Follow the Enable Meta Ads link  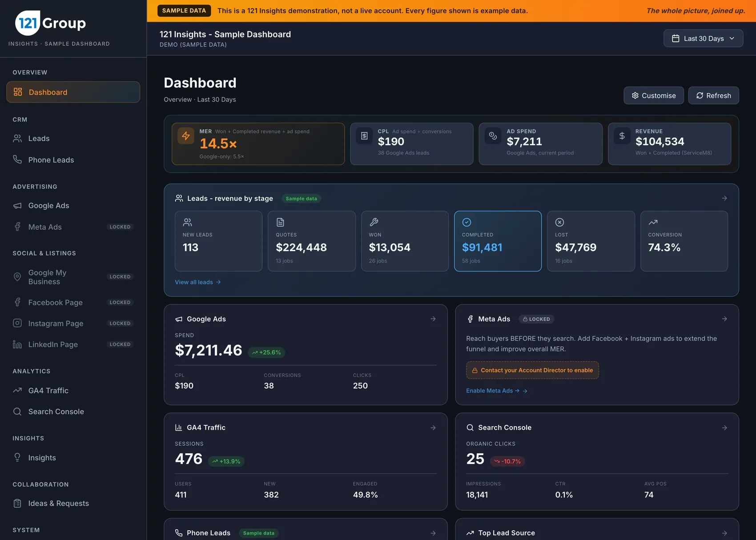point(497,391)
